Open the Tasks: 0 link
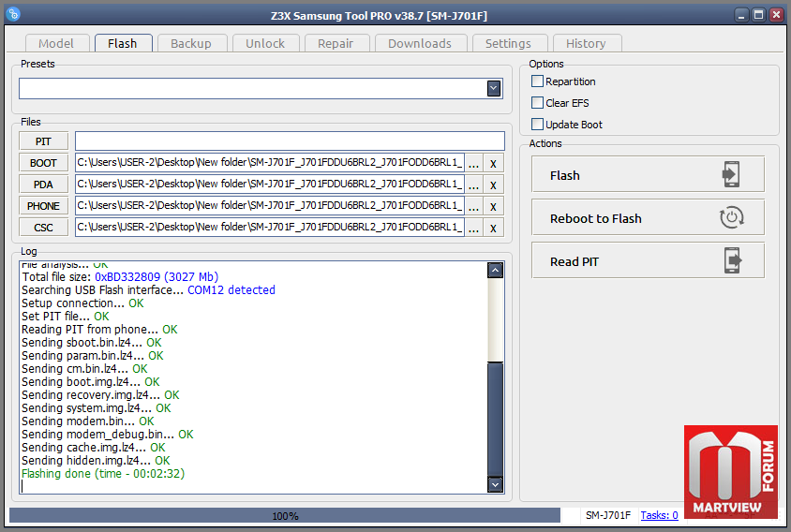The width and height of the screenshot is (791, 532). pos(659,515)
